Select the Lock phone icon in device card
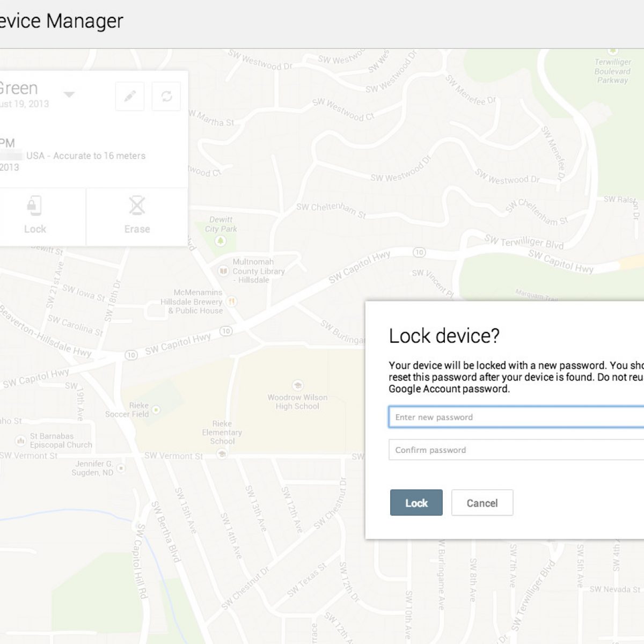 pyautogui.click(x=34, y=206)
